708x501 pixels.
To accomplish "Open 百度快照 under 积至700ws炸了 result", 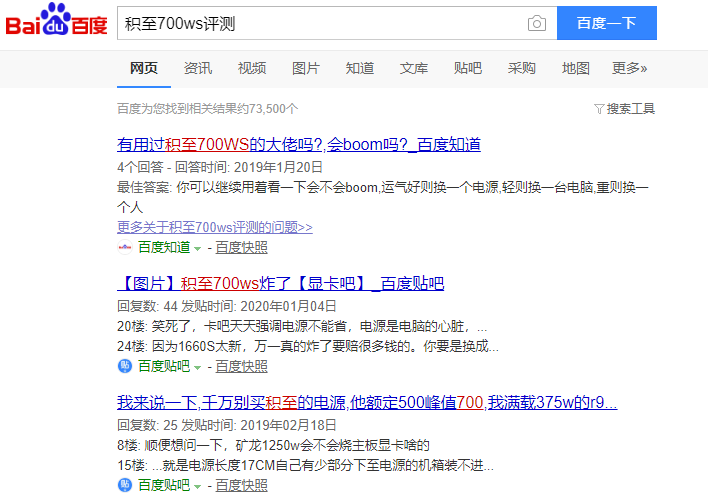I will [241, 366].
